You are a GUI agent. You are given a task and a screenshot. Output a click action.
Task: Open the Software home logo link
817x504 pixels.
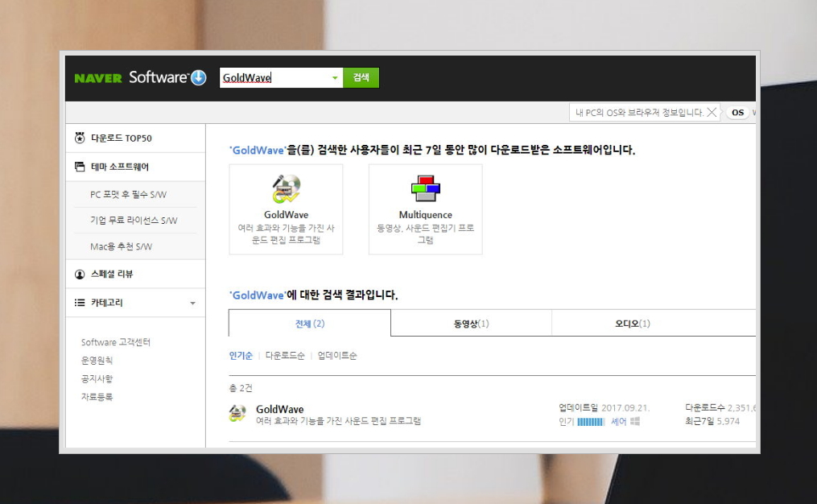[x=159, y=77]
